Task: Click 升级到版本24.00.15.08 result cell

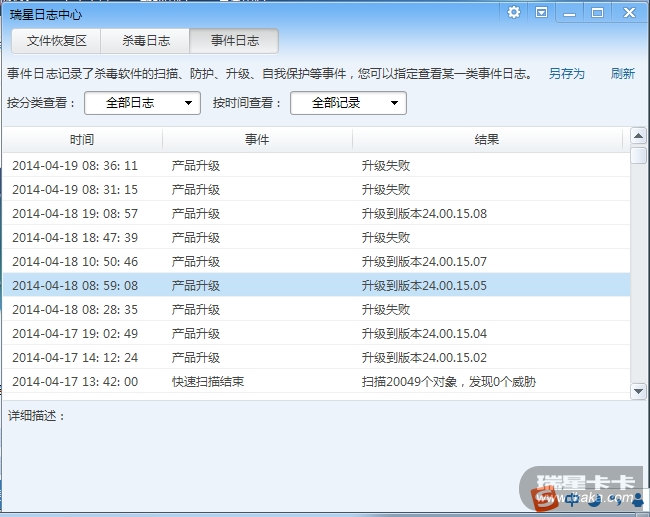Action: (x=424, y=214)
